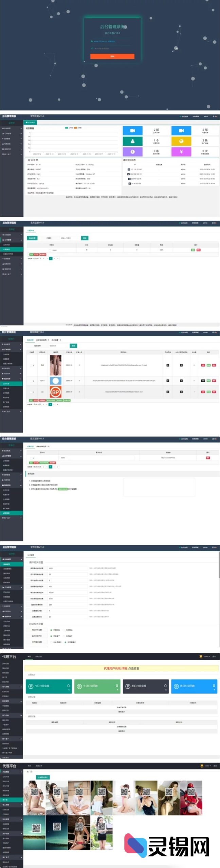Click the orange login button
The height and width of the screenshot is (868, 220).
(x=112, y=56)
